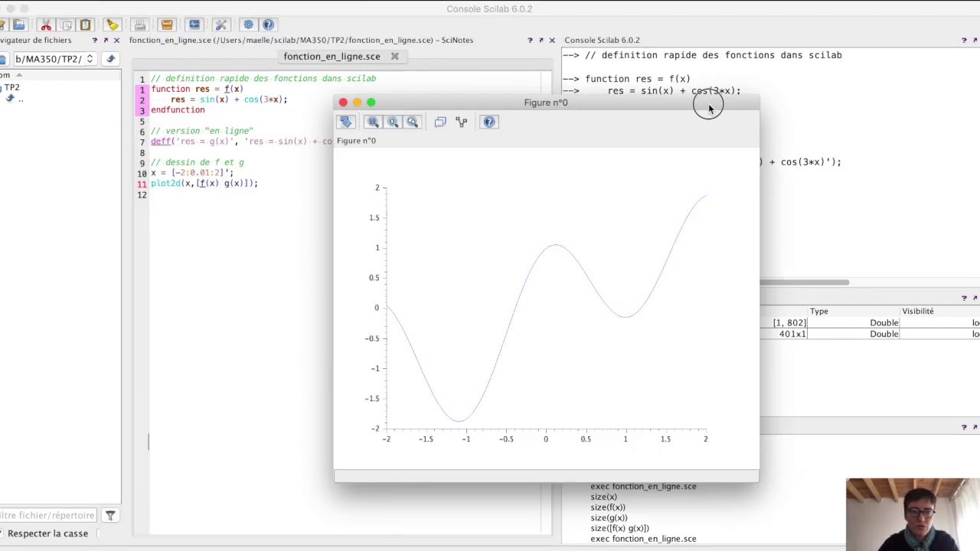Go to the parent directory with the up arrow button

click(x=110, y=59)
